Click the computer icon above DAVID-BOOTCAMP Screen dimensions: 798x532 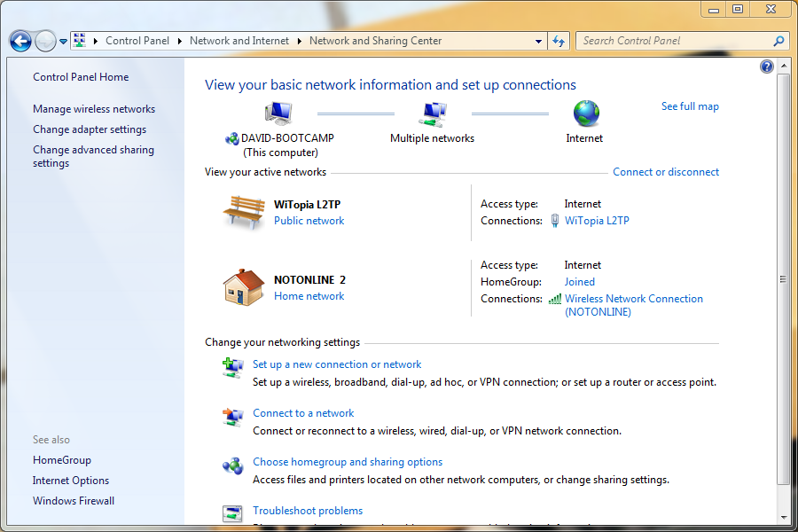click(278, 113)
